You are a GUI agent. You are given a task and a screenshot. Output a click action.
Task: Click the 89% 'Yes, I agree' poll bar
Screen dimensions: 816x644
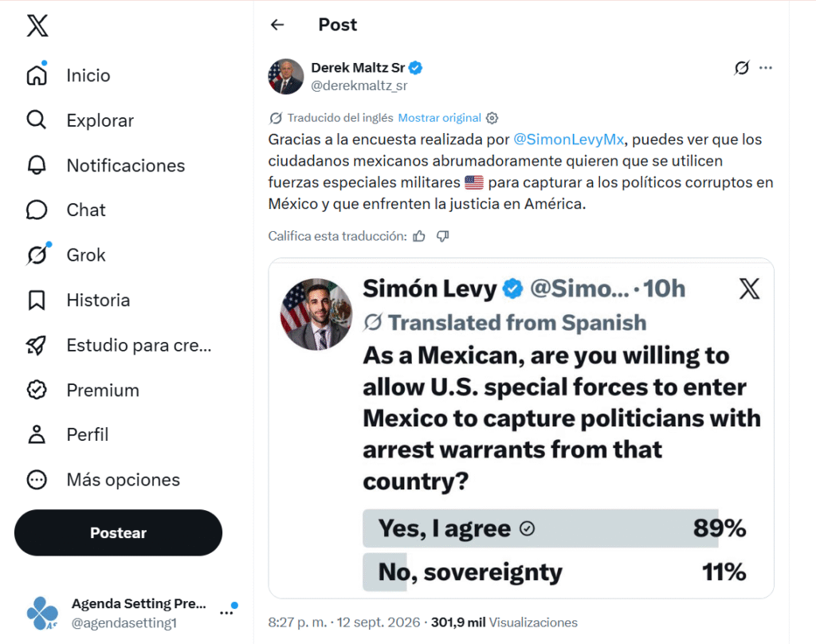[x=555, y=528]
